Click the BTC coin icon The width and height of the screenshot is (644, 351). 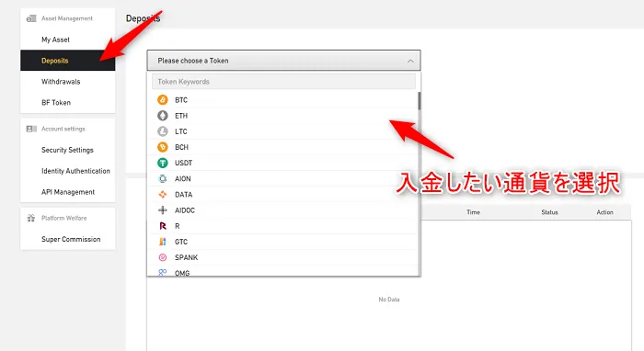click(x=163, y=99)
